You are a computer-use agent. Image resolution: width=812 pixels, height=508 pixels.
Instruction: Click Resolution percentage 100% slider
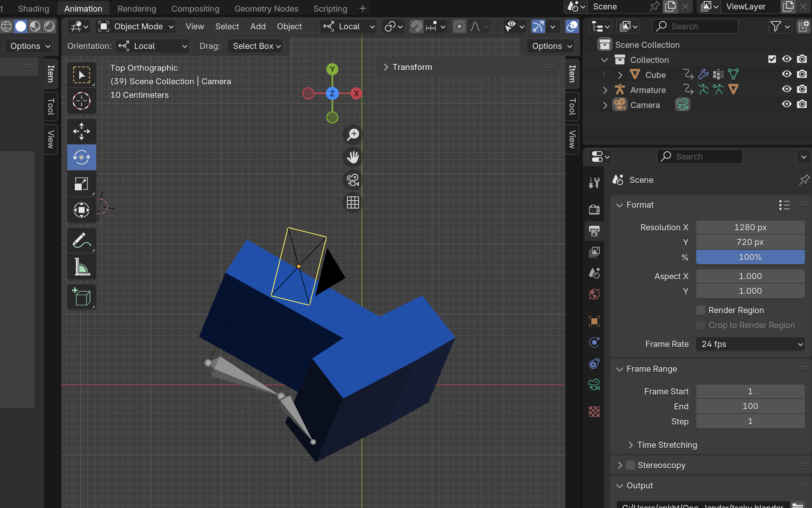750,256
